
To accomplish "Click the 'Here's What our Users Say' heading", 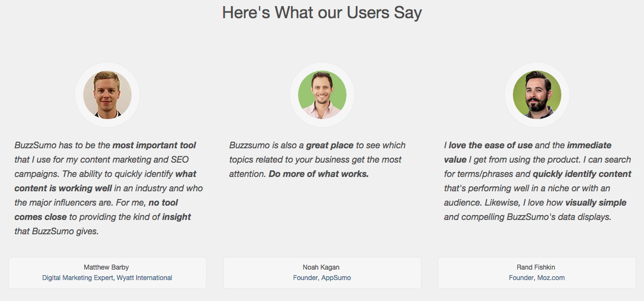I will point(322,13).
